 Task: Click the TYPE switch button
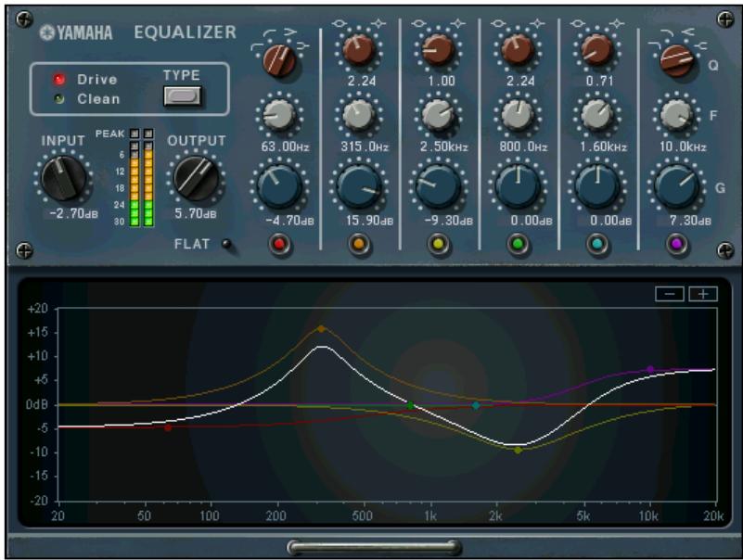183,96
